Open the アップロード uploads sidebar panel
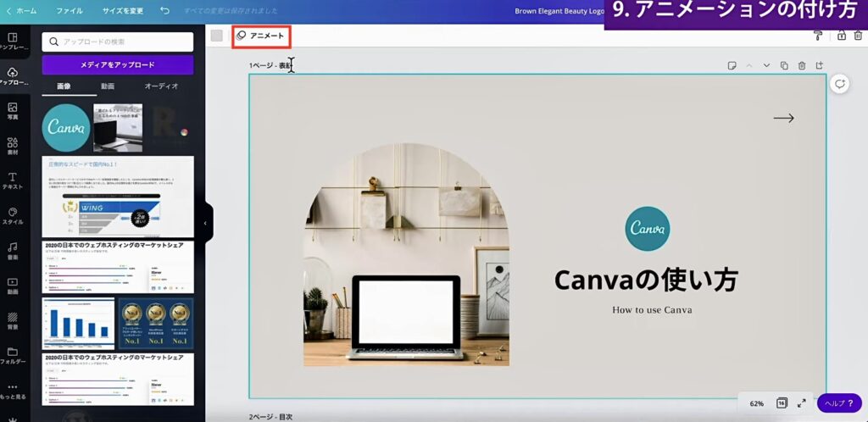868x422 pixels. (12, 76)
